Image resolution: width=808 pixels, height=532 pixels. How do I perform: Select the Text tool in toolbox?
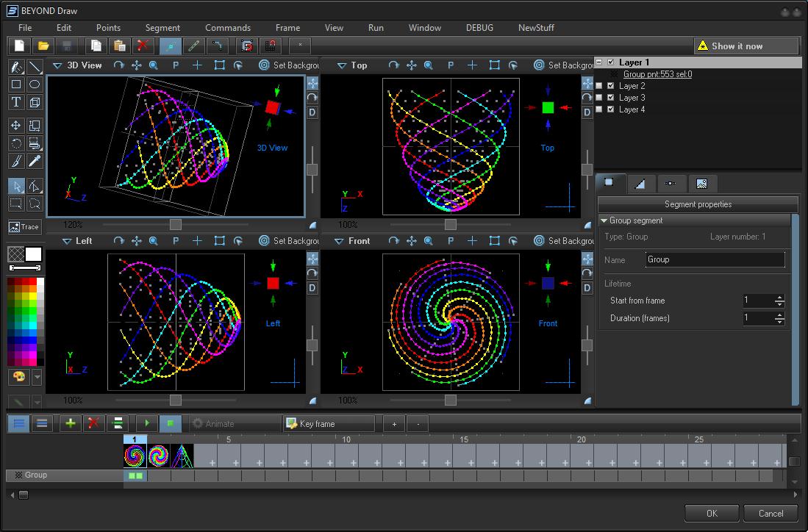[15, 102]
